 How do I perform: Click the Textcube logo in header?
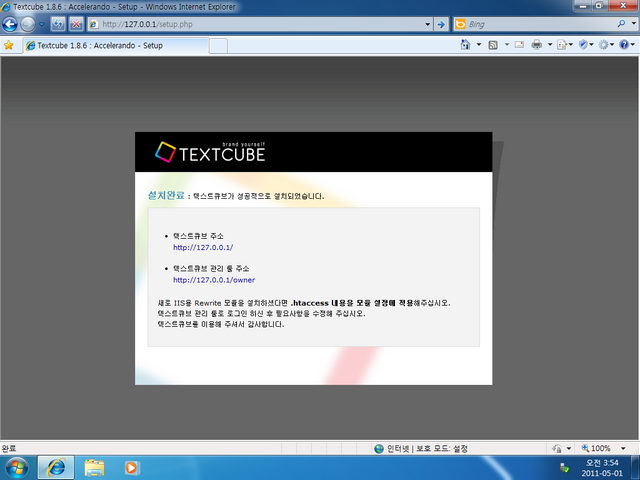coord(210,152)
